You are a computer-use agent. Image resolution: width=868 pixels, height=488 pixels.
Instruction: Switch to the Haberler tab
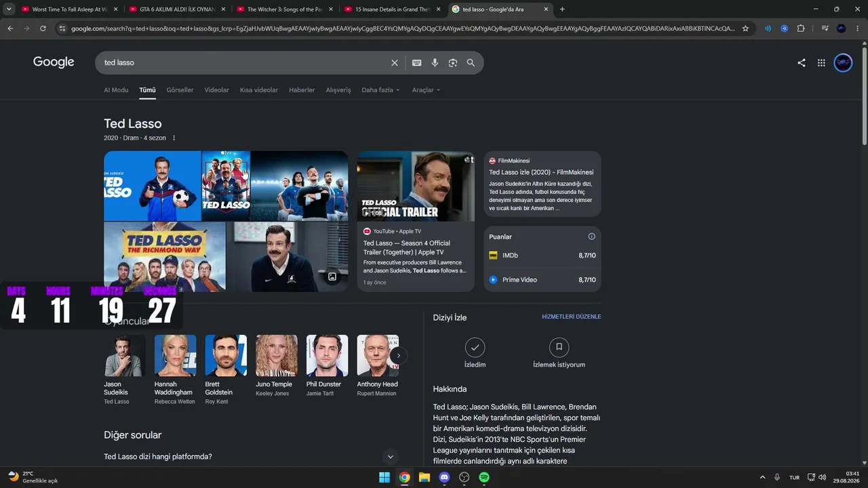[x=302, y=90]
